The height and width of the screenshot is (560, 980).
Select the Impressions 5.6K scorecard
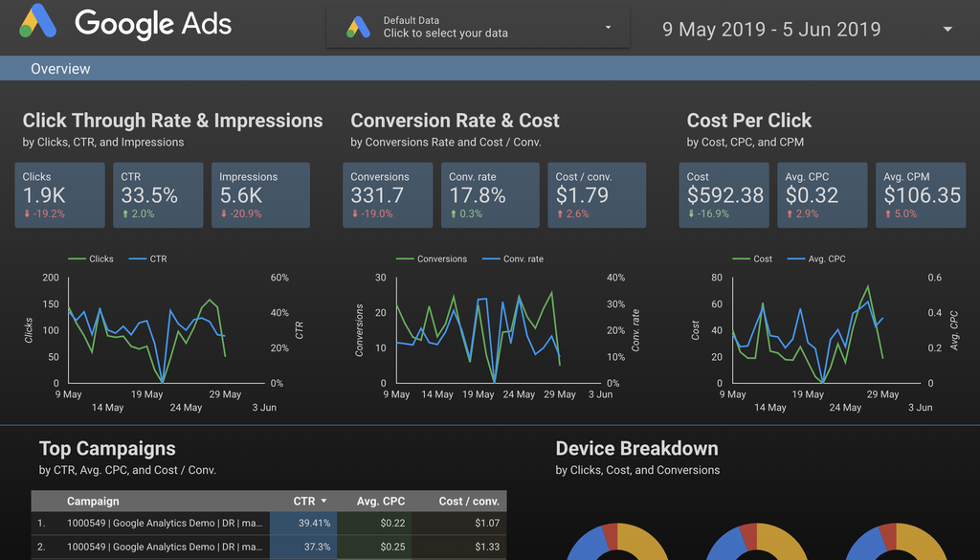[x=259, y=195]
